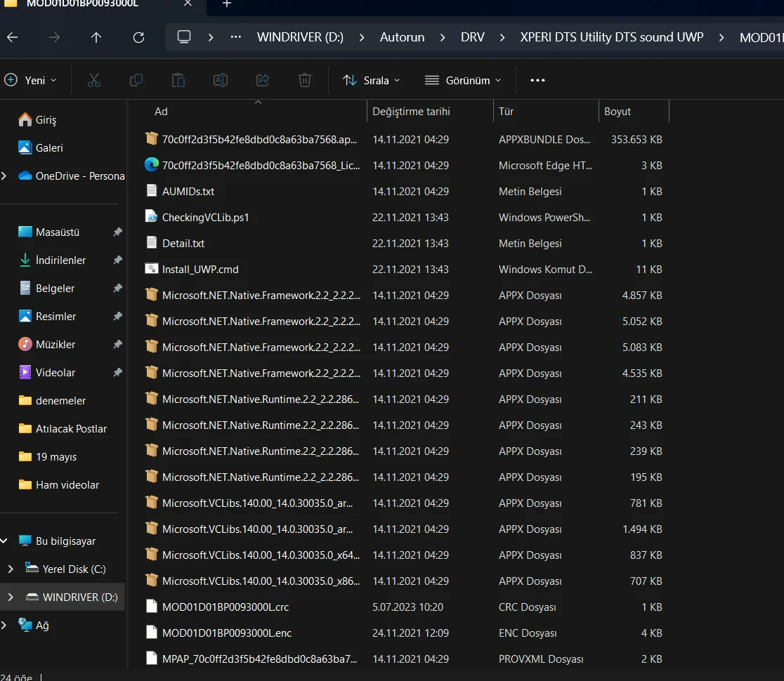Go up one folder with Up arrow

click(96, 37)
